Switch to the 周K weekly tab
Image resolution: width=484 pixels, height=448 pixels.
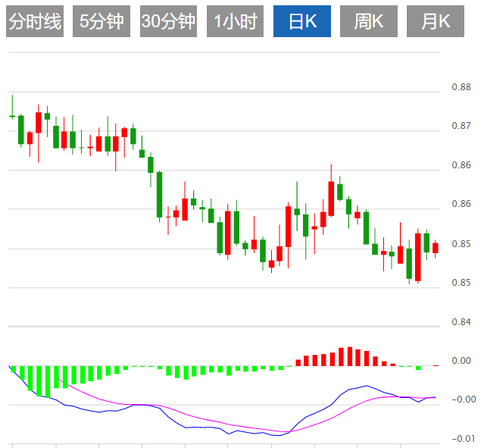pyautogui.click(x=369, y=21)
